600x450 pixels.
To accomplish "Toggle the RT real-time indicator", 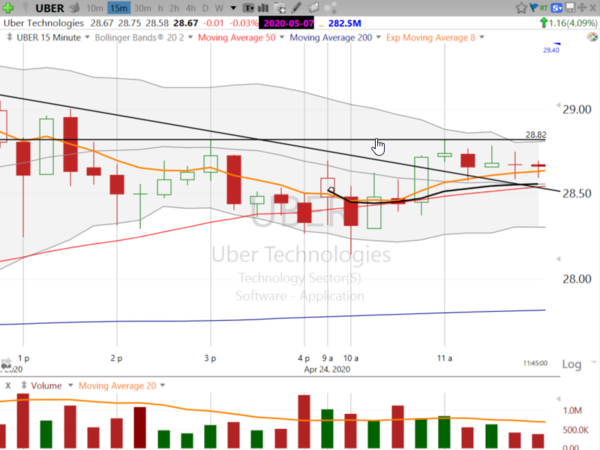I will (x=543, y=7).
